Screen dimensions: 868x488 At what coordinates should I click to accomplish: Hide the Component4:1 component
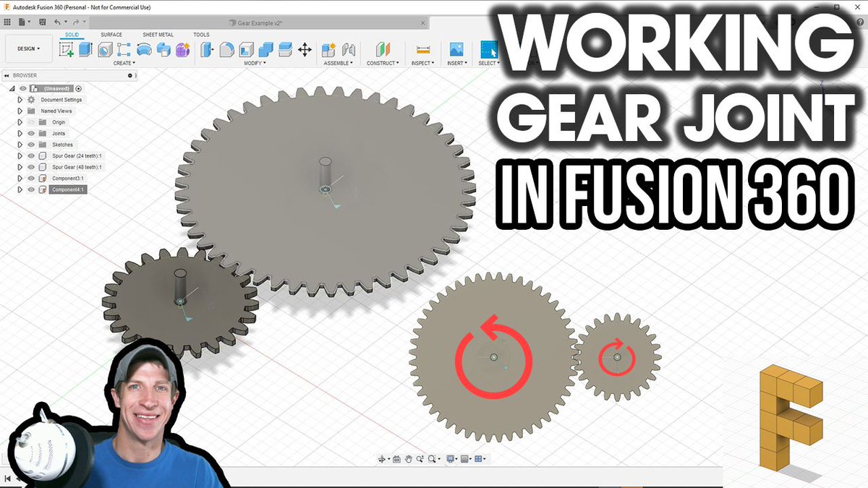[x=31, y=189]
